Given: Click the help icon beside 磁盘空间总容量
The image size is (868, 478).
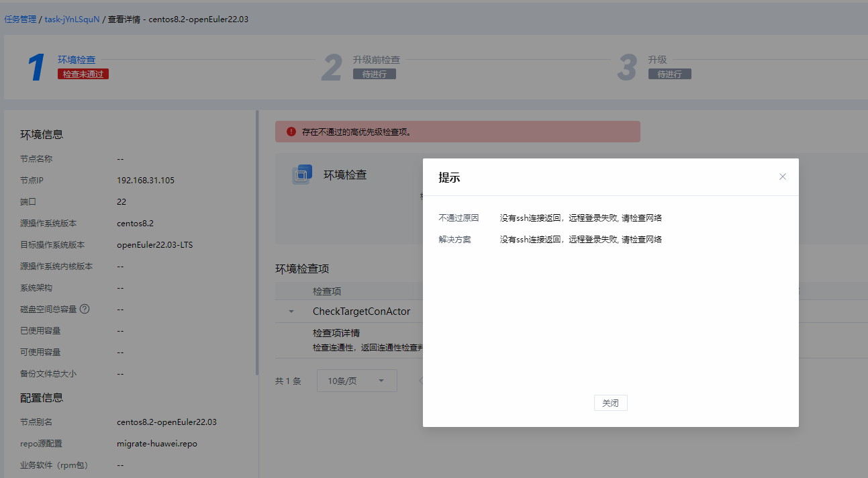Looking at the screenshot, I should [85, 309].
